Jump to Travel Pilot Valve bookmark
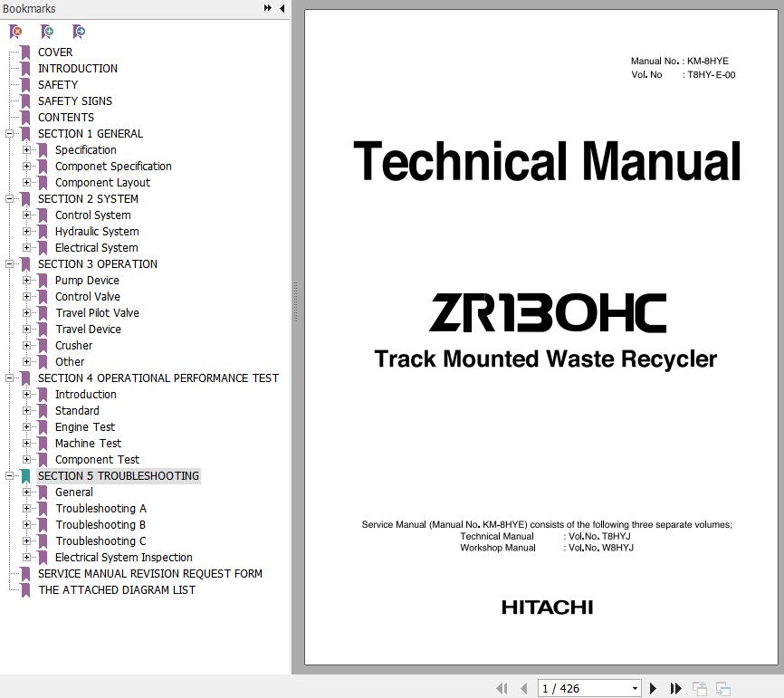This screenshot has height=698, width=784. coord(97,313)
